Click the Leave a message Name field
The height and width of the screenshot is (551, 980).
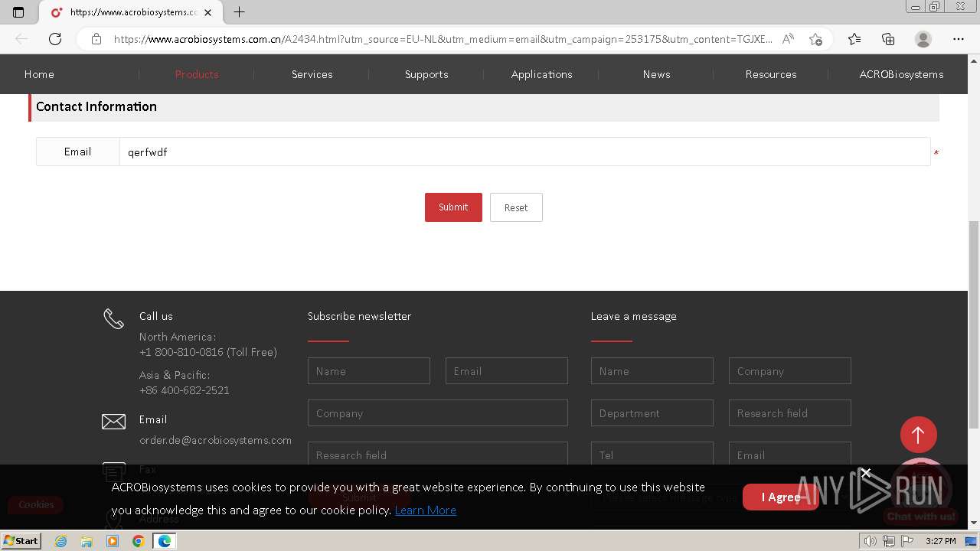point(652,371)
